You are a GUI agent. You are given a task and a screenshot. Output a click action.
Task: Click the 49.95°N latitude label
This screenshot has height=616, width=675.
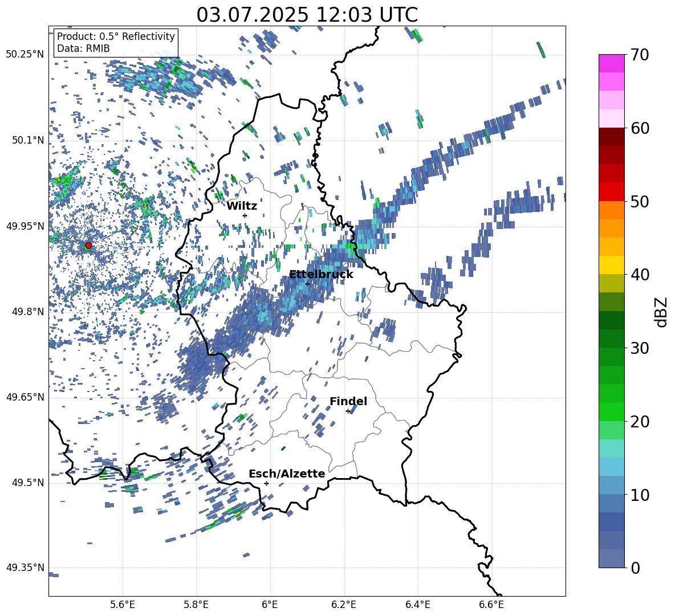25,226
